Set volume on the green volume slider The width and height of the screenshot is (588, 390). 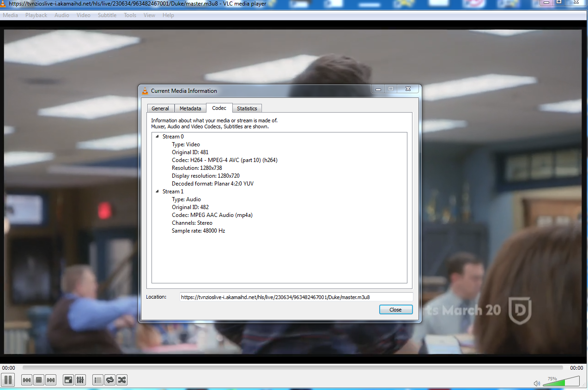pos(561,382)
